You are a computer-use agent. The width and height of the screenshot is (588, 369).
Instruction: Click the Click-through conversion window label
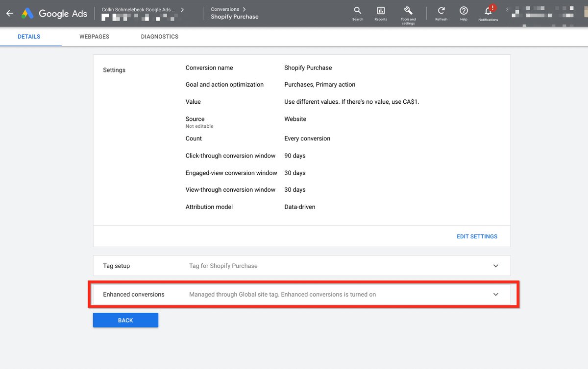coord(230,156)
